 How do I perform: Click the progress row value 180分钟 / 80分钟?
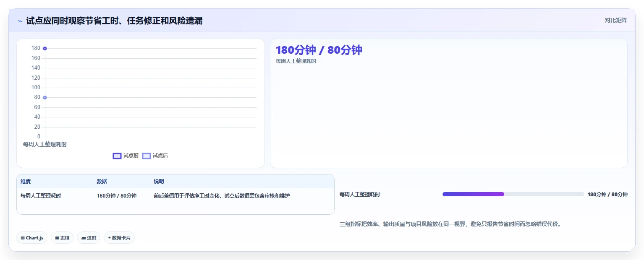[607, 195]
